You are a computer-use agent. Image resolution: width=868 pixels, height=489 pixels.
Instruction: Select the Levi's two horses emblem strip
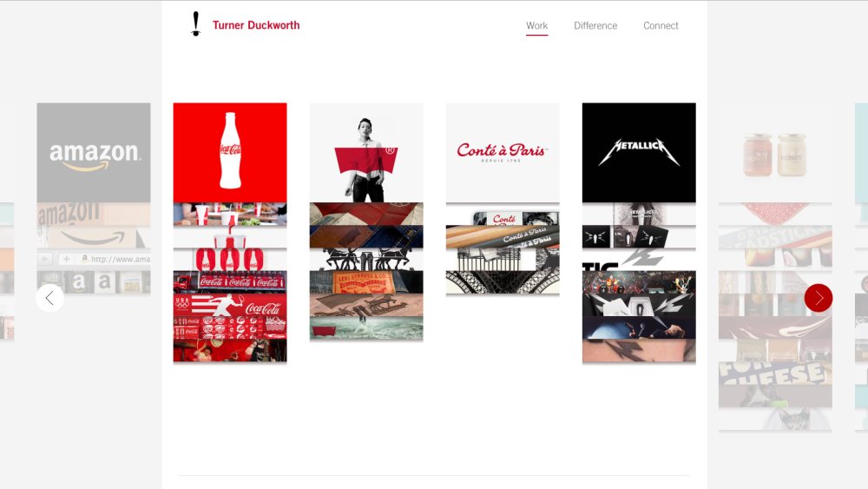click(x=366, y=260)
